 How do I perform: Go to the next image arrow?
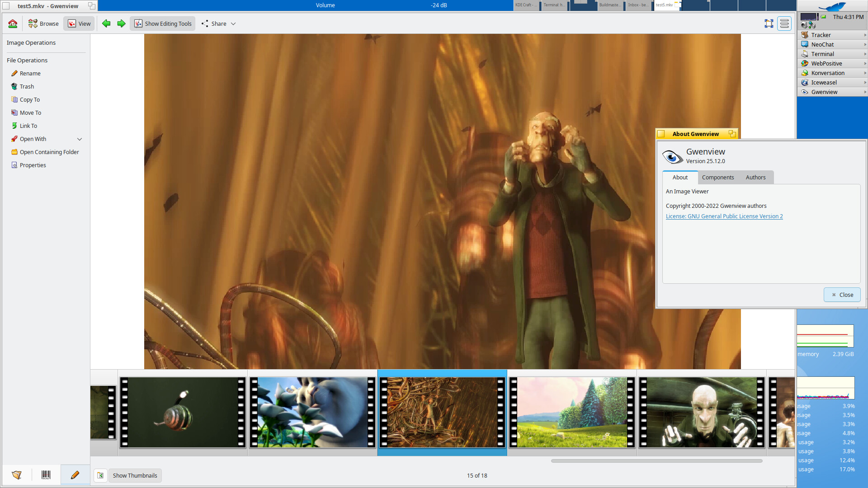click(x=121, y=23)
